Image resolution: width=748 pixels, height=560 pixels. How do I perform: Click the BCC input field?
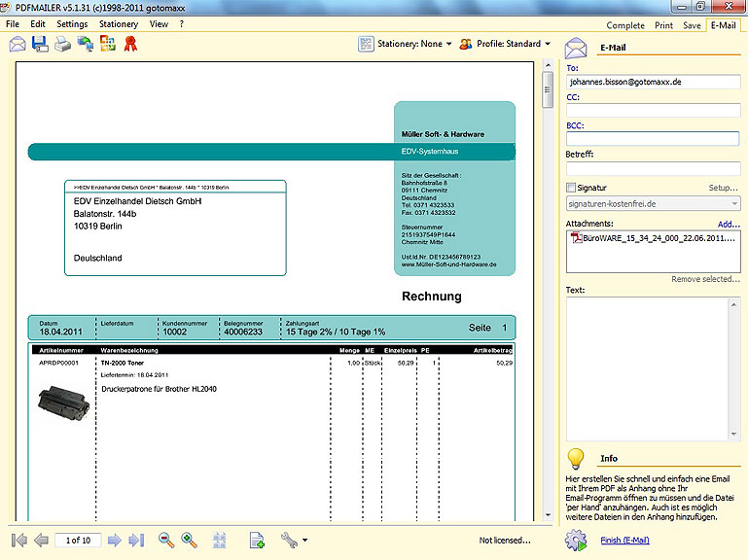pyautogui.click(x=653, y=139)
